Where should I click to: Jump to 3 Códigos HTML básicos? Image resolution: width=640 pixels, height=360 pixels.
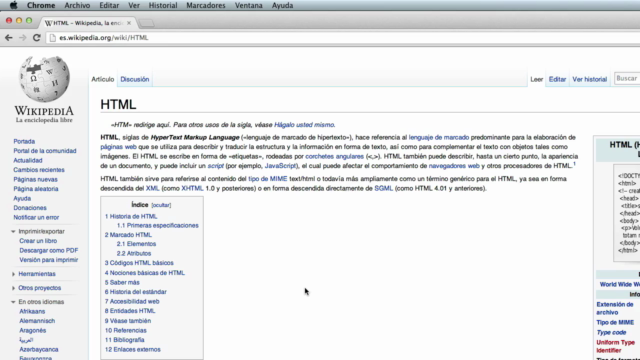pos(139,263)
